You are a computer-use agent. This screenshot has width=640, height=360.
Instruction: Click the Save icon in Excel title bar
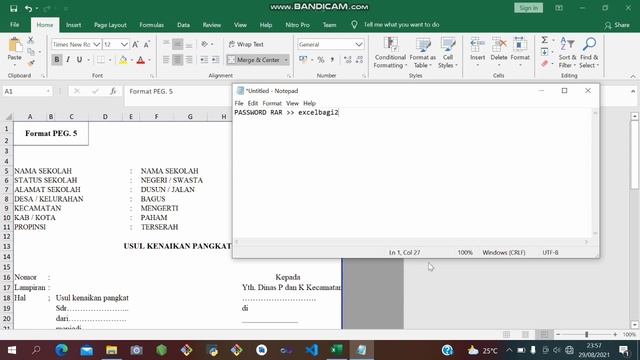[13, 8]
